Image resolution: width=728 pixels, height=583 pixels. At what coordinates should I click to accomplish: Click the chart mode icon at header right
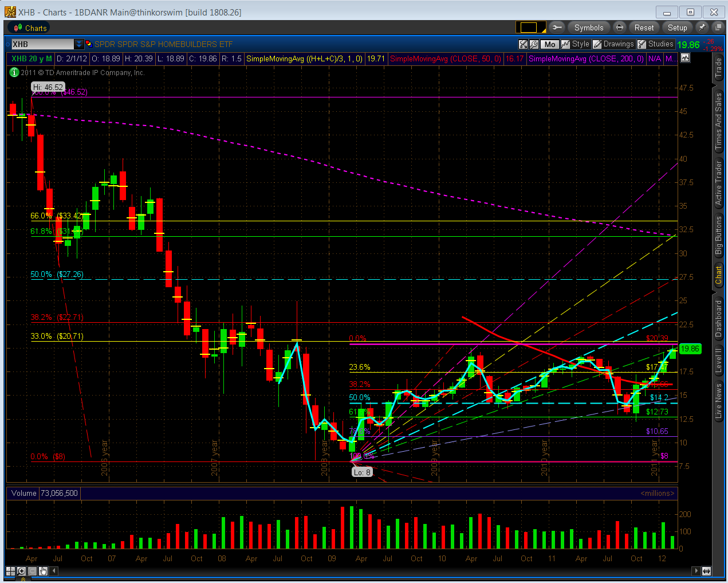[685, 58]
